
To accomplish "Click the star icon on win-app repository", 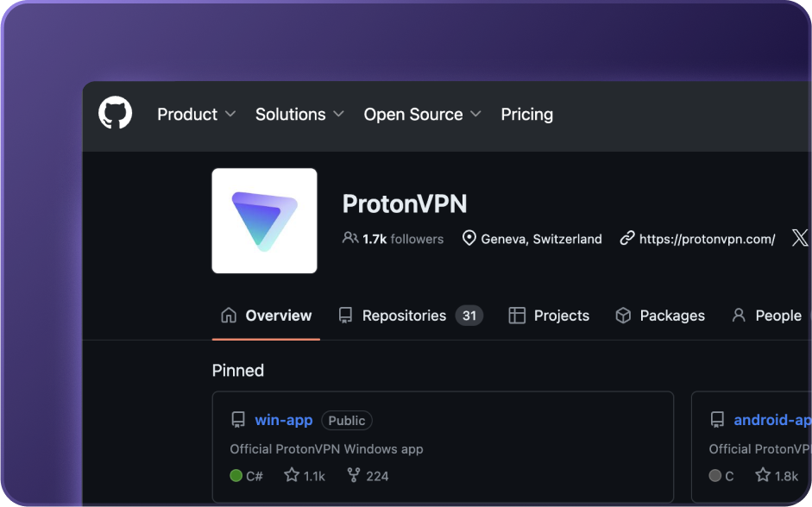I will 291,475.
